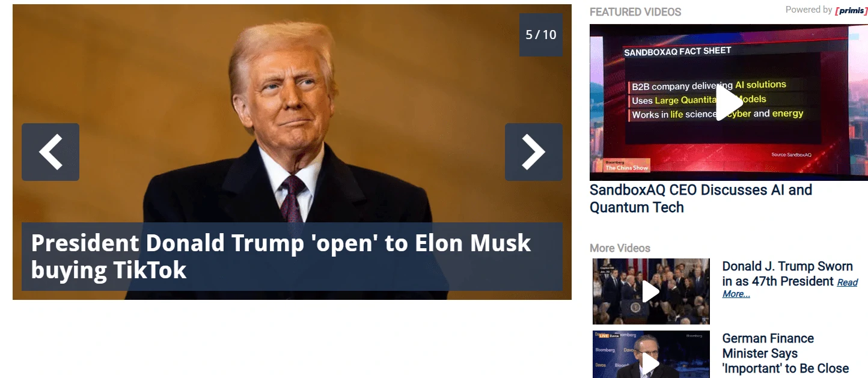
Task: Open headline about Elon Musk buying TikTok
Action: [x=281, y=256]
